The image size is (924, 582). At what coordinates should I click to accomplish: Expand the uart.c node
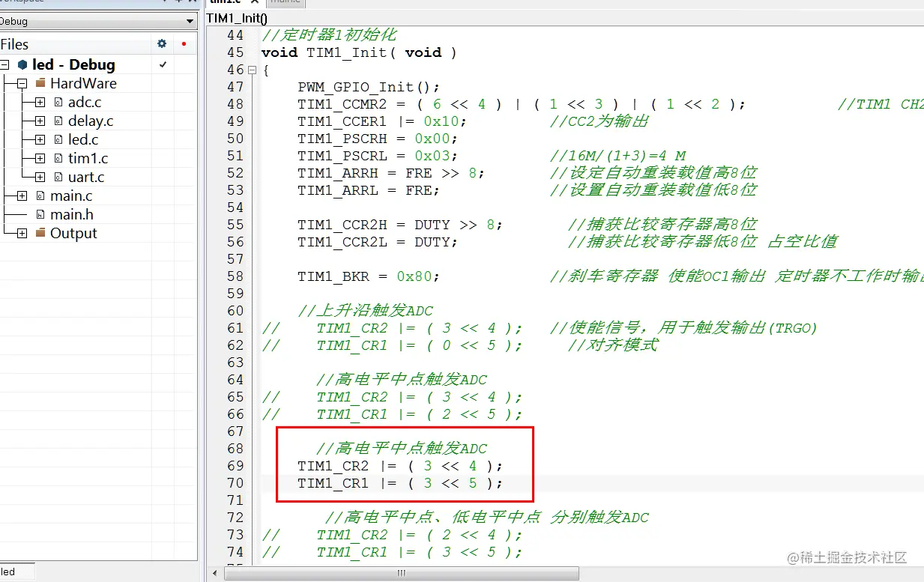click(x=40, y=178)
